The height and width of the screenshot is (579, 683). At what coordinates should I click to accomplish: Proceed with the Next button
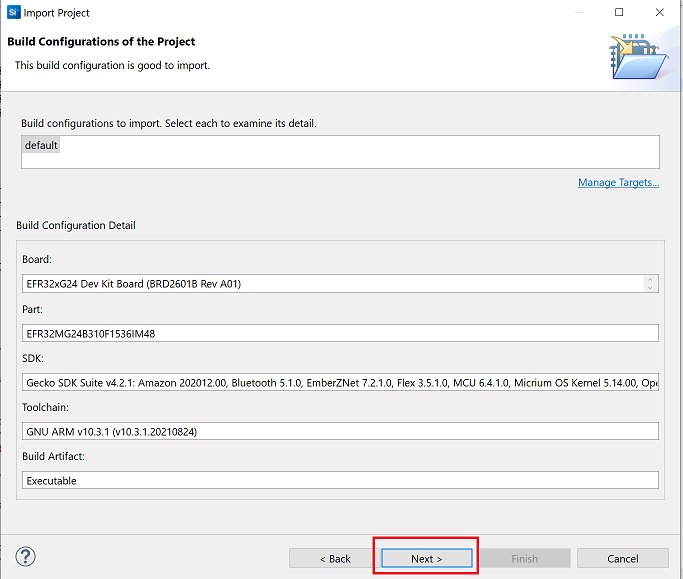(426, 558)
